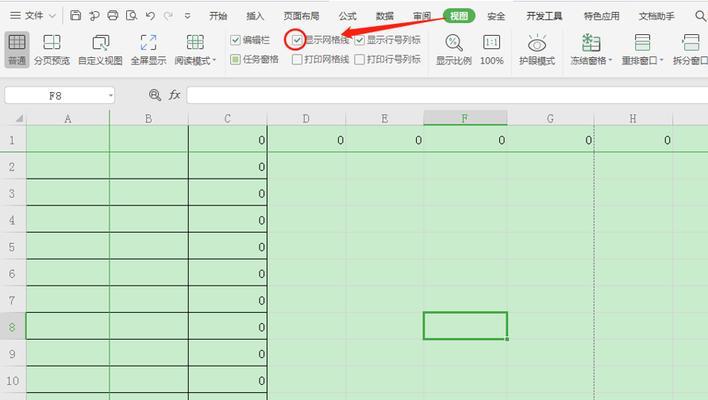Select row 8 header
Viewport: 708px width, 400px height.
point(13,326)
